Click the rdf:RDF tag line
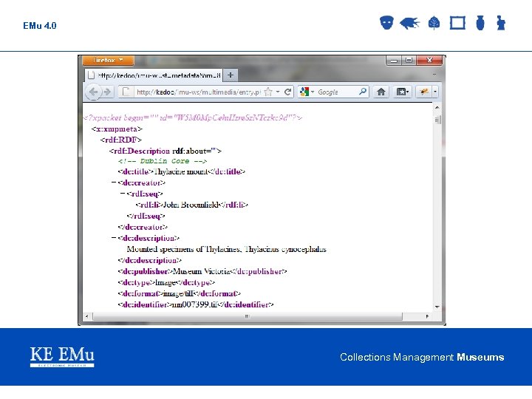 120,140
